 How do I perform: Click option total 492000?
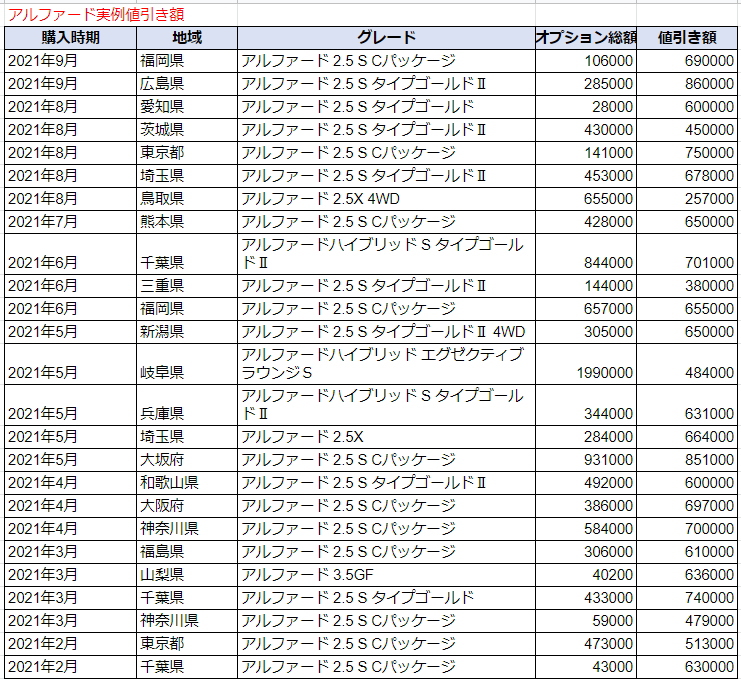pyautogui.click(x=586, y=483)
